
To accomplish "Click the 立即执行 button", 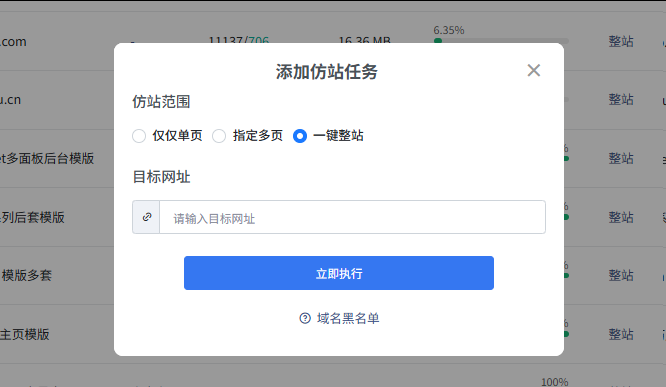I will (x=339, y=273).
